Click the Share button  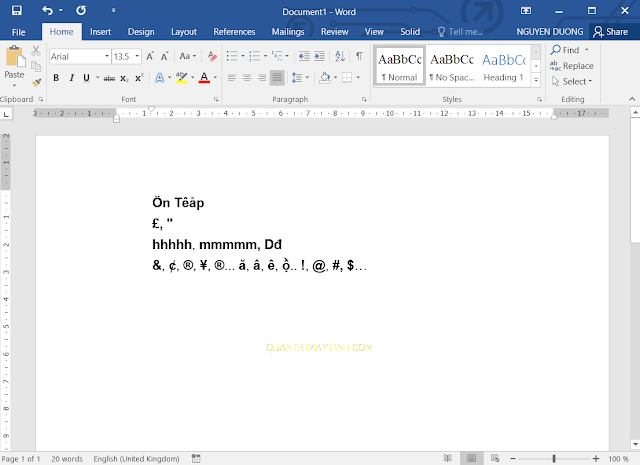[x=610, y=32]
